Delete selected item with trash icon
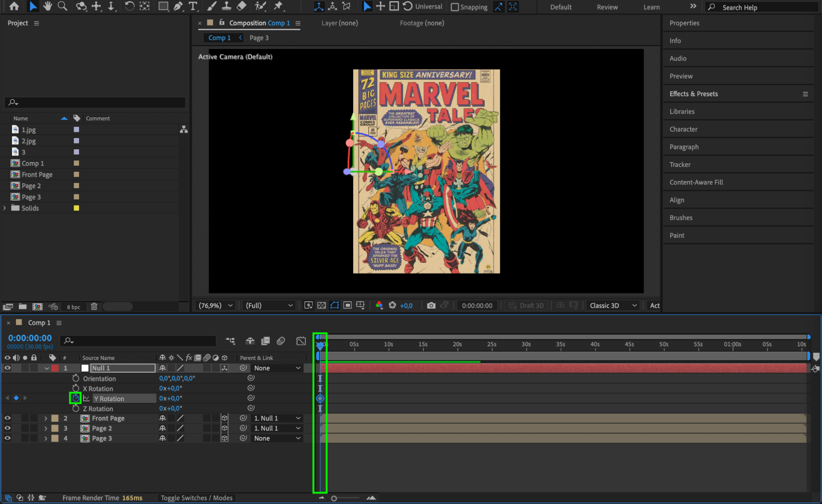This screenshot has width=822, height=504. pyautogui.click(x=94, y=307)
